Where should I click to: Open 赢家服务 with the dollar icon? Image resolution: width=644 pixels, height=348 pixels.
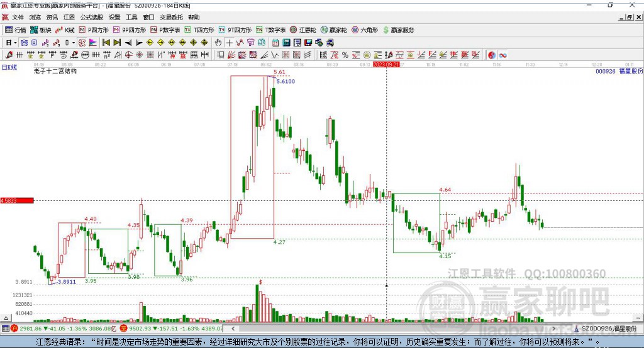pyautogui.click(x=399, y=30)
